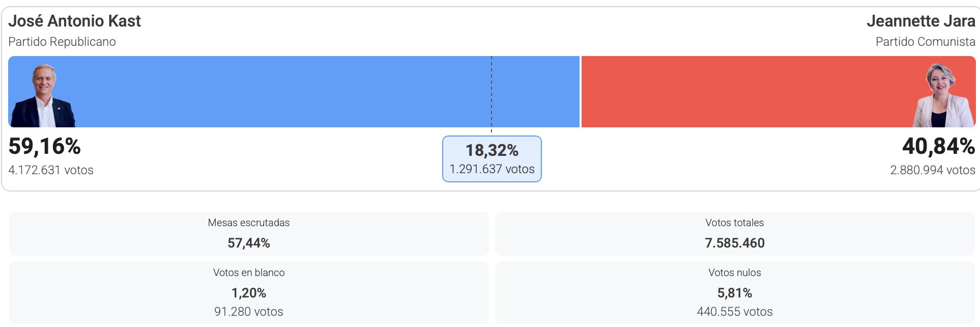Select the José Antonio Kast name heading

[x=74, y=21]
